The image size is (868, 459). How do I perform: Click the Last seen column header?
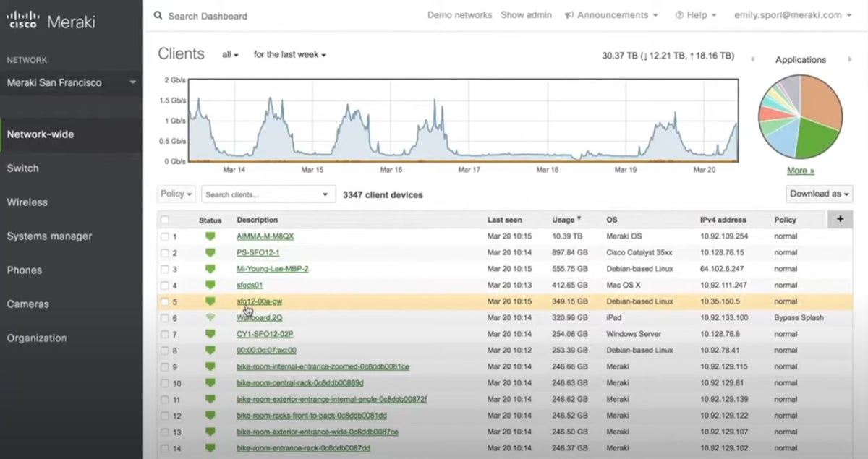pos(505,220)
